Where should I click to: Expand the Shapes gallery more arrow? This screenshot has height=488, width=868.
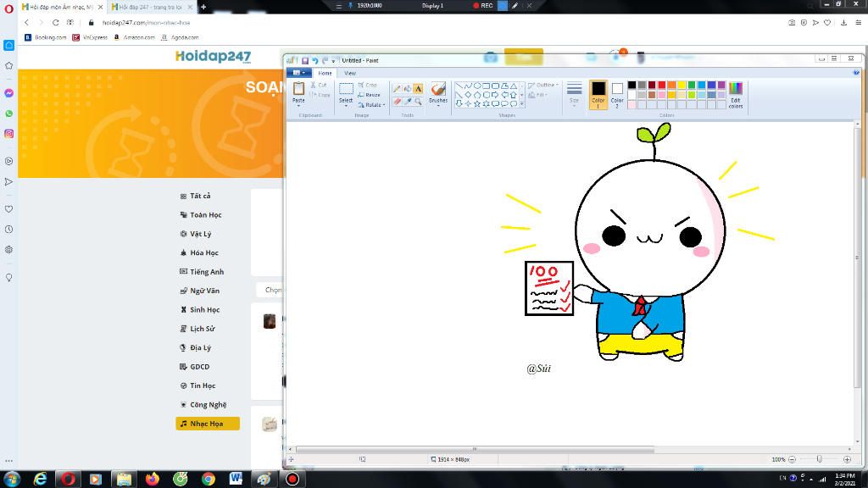521,103
